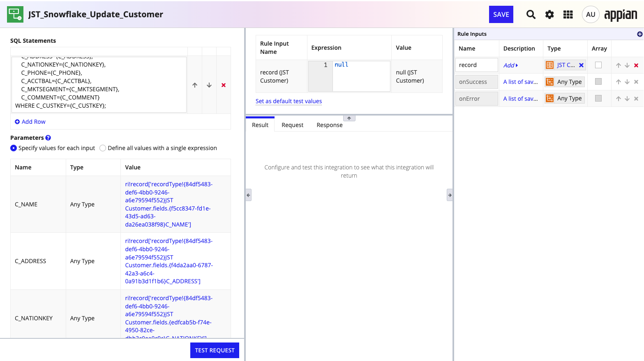Move the onSuccess input down
The image size is (644, 361).
coord(627,82)
